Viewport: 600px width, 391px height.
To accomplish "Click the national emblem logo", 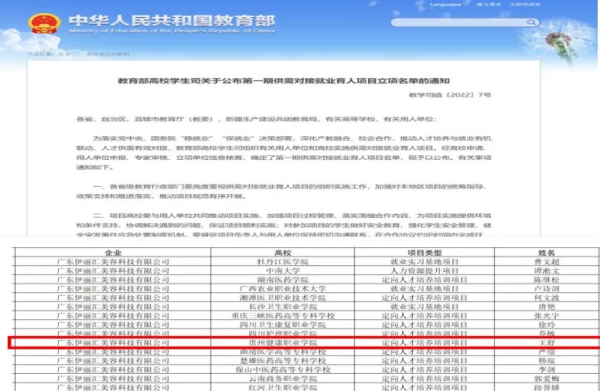I will 44,24.
